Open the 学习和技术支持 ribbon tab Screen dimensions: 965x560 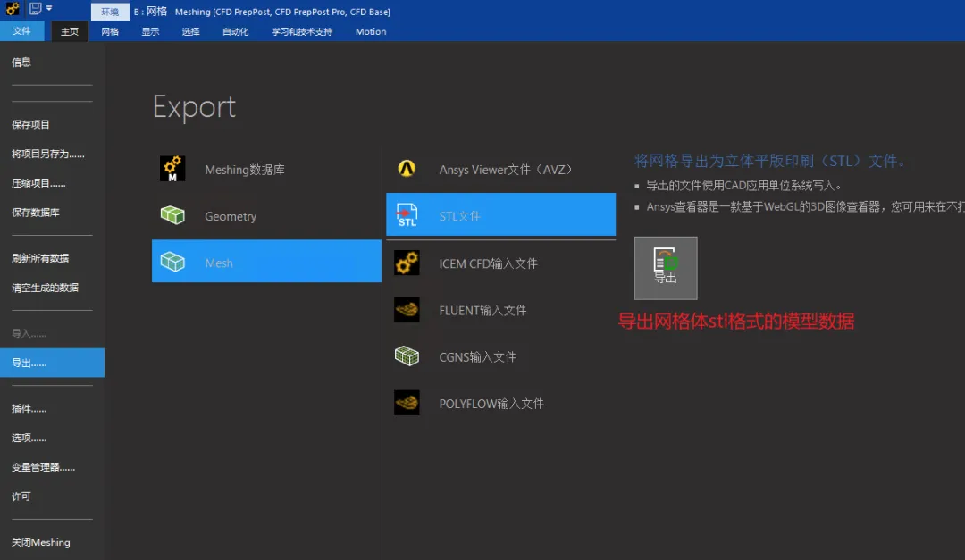[x=302, y=31]
